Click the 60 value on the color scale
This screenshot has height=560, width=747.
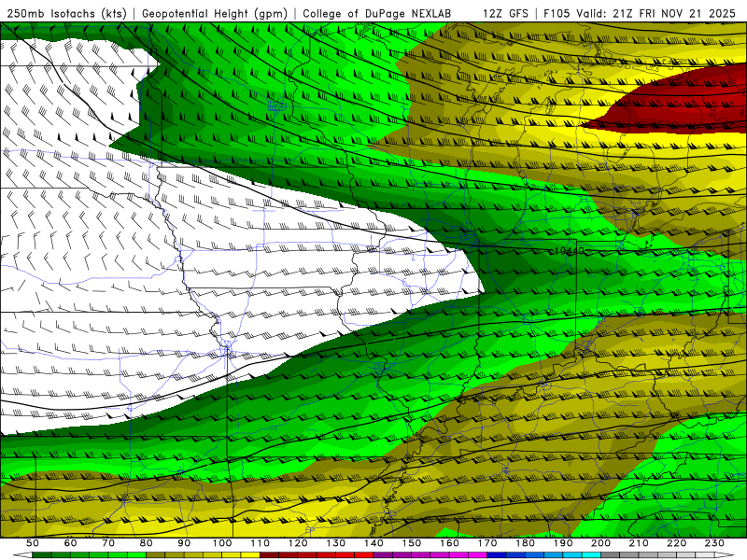click(x=71, y=543)
